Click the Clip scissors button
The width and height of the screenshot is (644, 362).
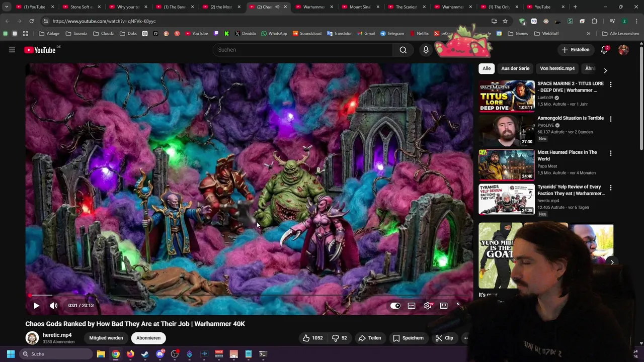(444, 338)
